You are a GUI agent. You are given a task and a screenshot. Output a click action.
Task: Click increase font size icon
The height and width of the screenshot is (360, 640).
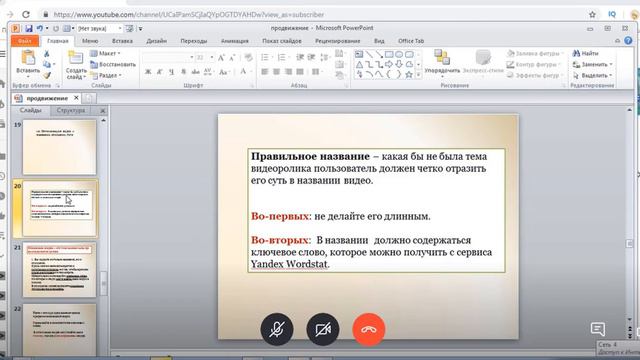tap(221, 58)
